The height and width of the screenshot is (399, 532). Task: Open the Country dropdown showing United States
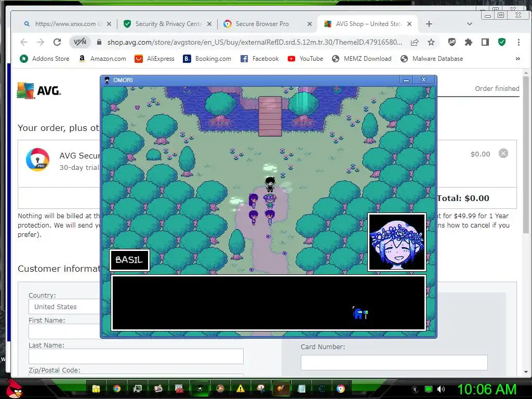(x=64, y=307)
